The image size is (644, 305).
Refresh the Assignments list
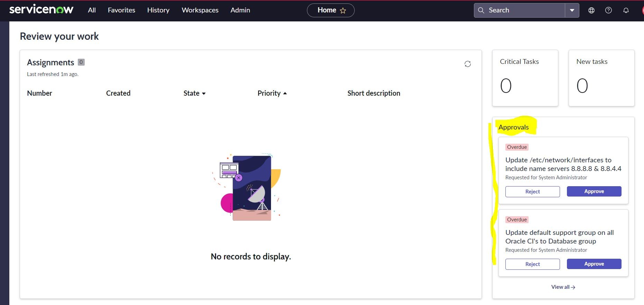467,64
